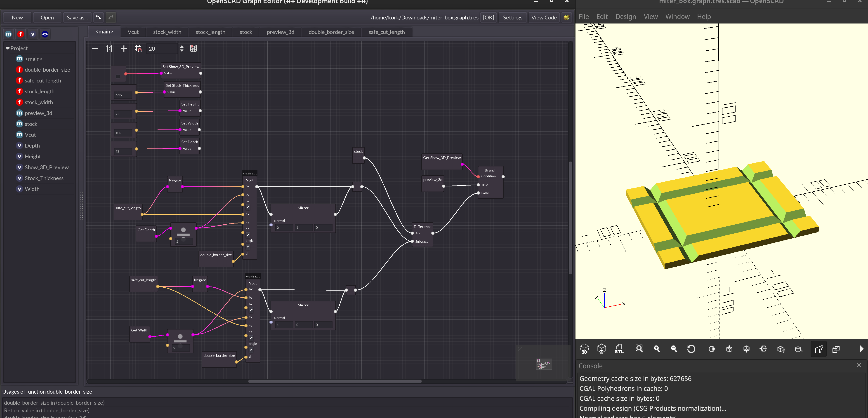Screen dimensions: 868x418
Task: Click the add variable 'v' icon button
Action: tap(33, 34)
